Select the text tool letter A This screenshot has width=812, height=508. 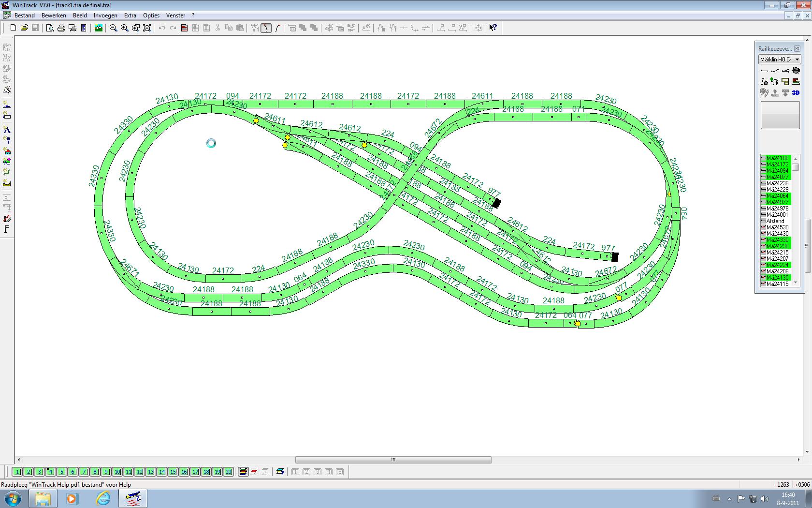[7, 130]
